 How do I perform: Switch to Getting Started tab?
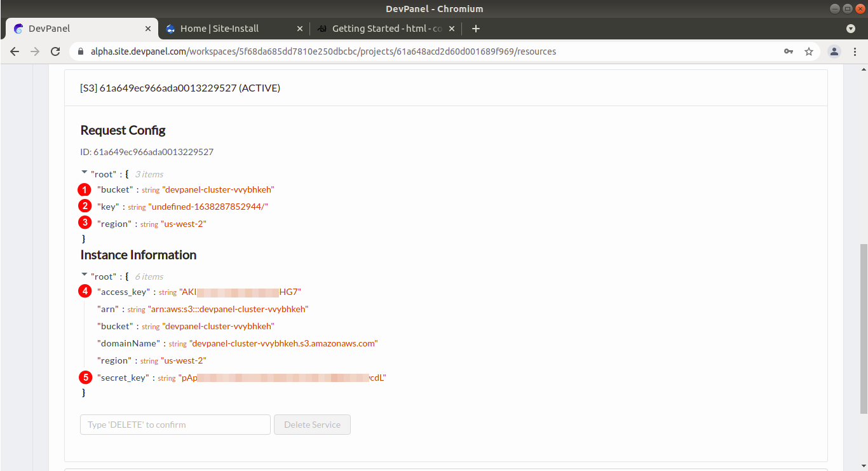click(381, 29)
